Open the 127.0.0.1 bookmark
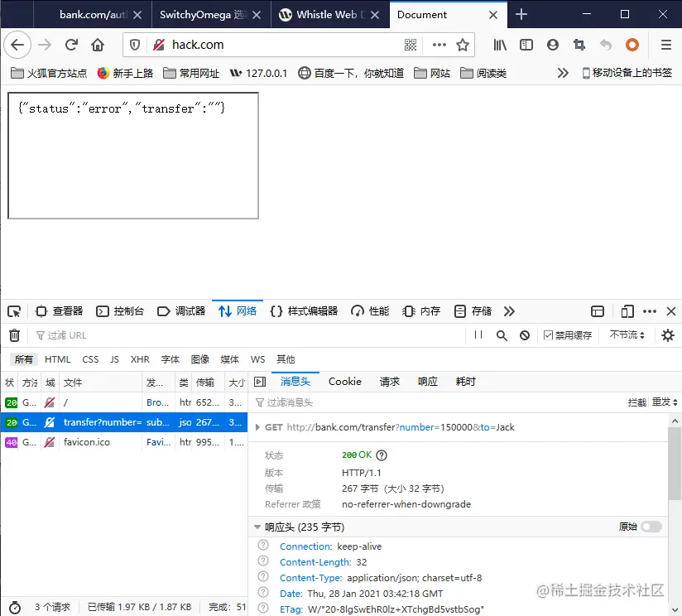The width and height of the screenshot is (682, 616). [258, 73]
